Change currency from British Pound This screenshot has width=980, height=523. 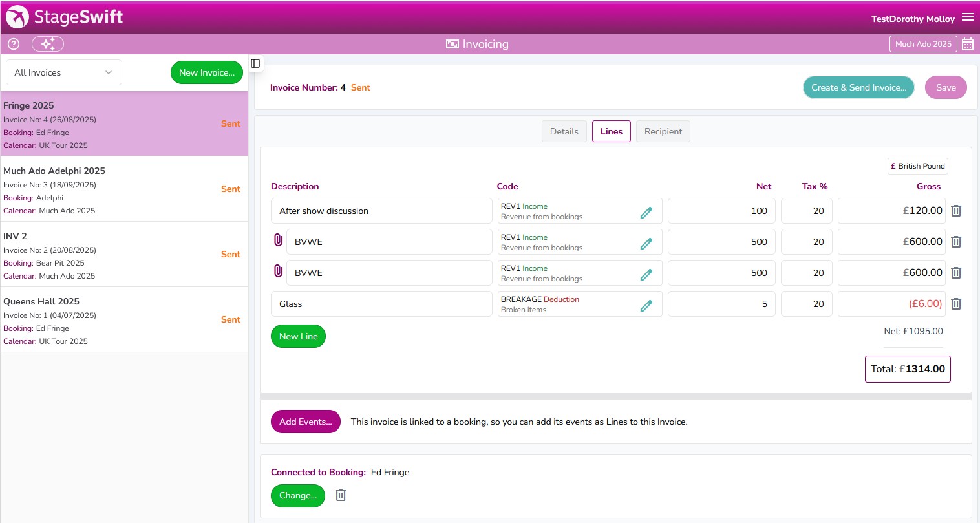[918, 166]
